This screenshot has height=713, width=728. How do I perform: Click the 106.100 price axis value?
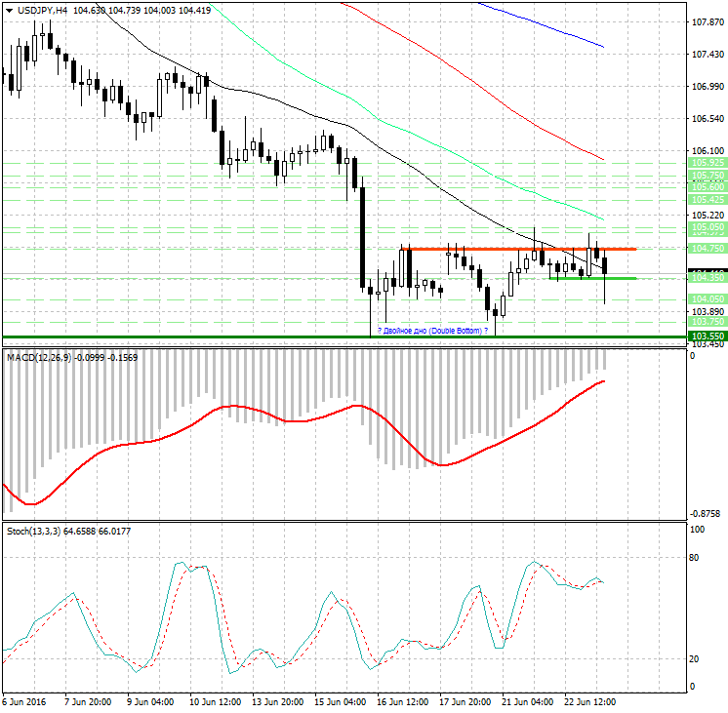708,151
